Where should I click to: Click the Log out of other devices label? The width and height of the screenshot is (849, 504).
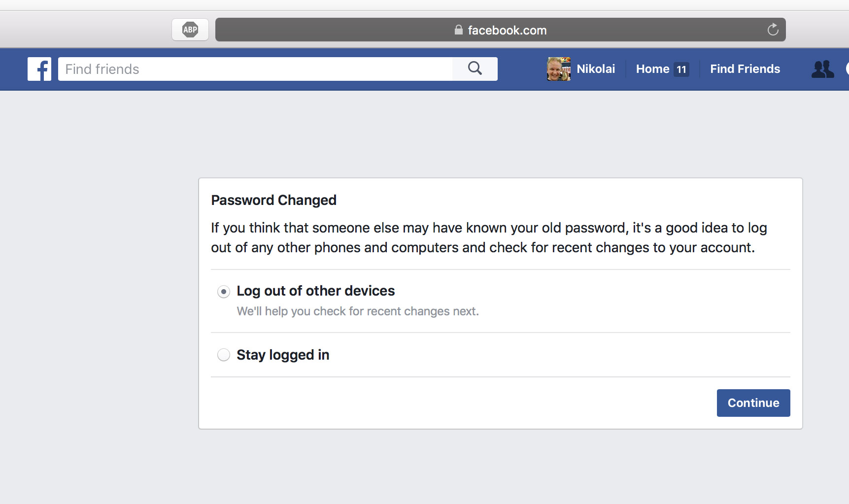[315, 291]
